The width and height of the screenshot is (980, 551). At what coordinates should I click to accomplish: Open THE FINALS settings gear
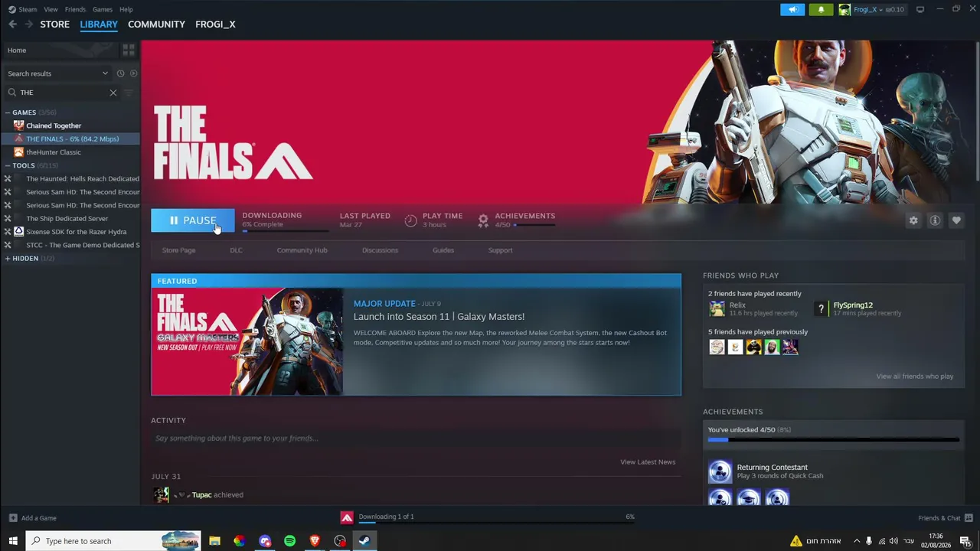click(913, 220)
